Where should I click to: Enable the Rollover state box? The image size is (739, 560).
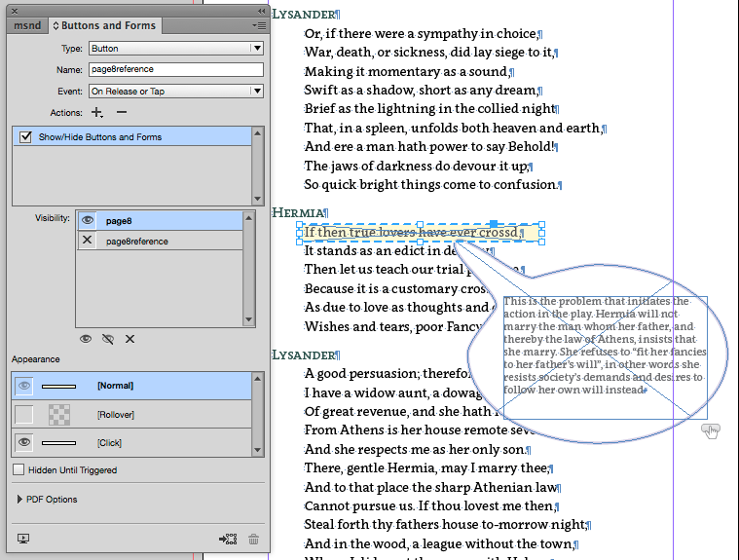click(24, 414)
